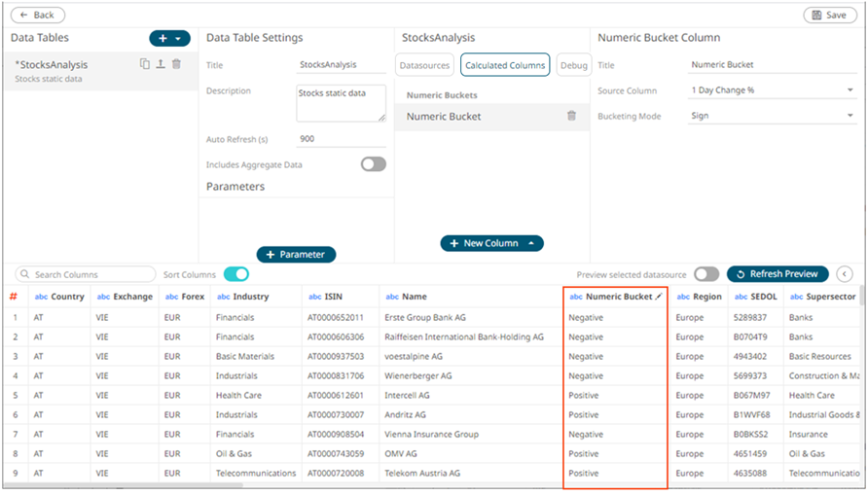This screenshot has width=868, height=495.
Task: Turn off the Sort Columns toggle
Action: (x=235, y=274)
